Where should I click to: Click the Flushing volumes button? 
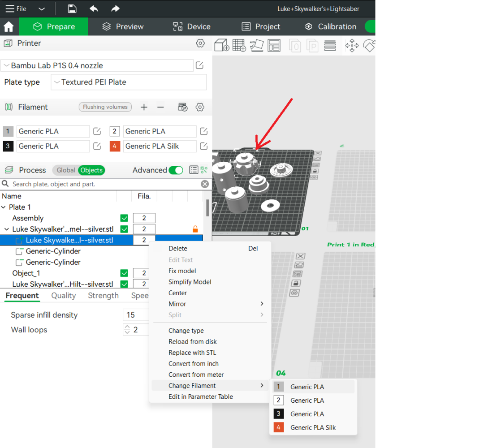pos(105,107)
